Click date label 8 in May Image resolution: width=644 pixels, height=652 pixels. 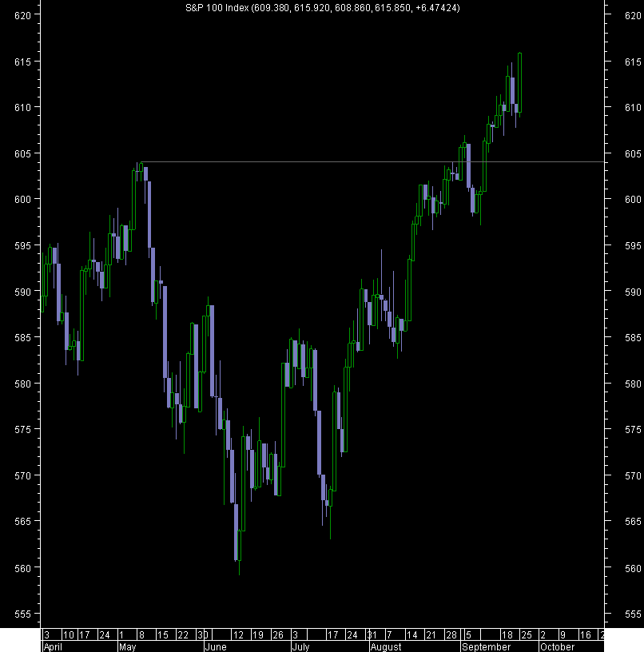[141, 635]
